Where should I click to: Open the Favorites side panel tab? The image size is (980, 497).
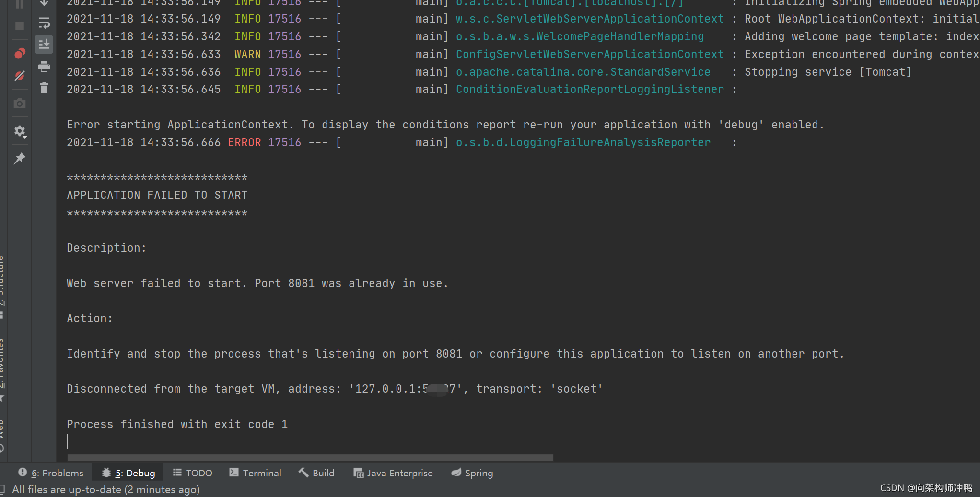coord(2,369)
